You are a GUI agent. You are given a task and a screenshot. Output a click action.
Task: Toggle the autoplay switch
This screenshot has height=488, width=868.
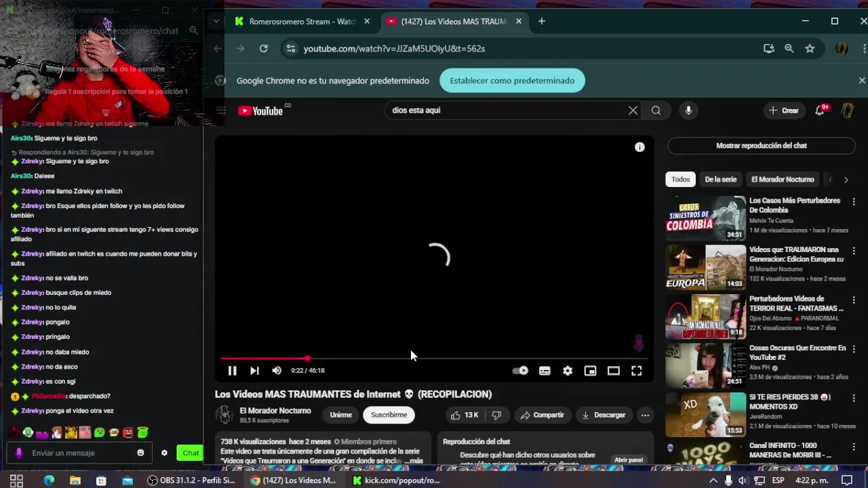[520, 371]
